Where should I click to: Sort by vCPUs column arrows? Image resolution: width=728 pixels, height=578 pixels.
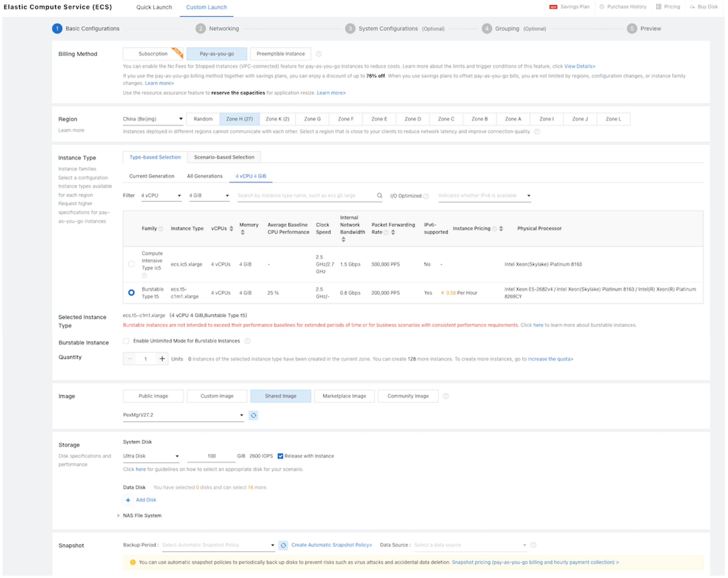point(231,228)
